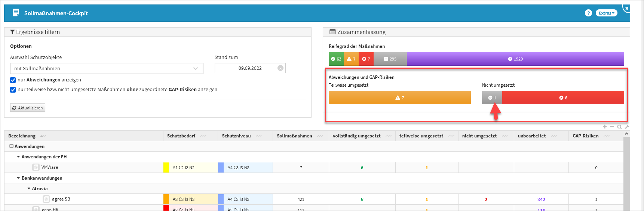Open the Extras menu
This screenshot has width=644, height=211.
(x=606, y=13)
